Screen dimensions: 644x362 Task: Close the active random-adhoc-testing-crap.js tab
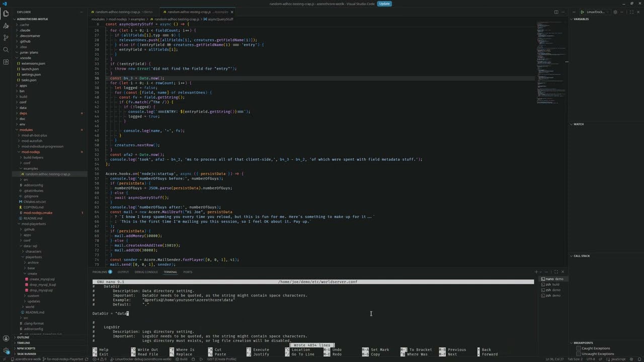point(232,12)
